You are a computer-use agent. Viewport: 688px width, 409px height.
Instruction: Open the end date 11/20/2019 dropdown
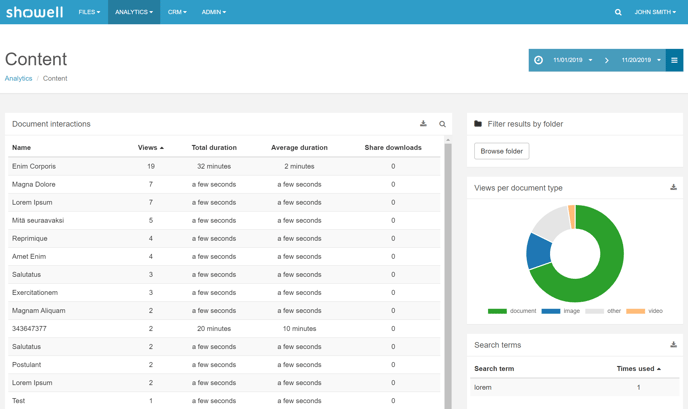click(641, 60)
